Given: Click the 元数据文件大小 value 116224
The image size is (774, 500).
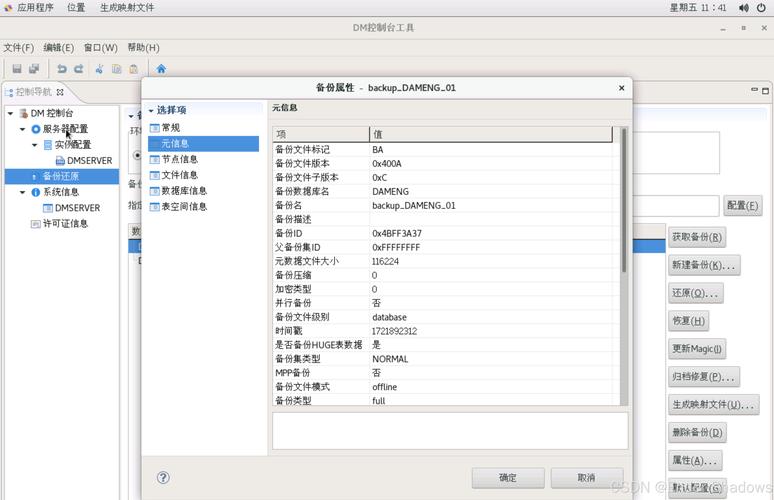Looking at the screenshot, I should tap(385, 261).
